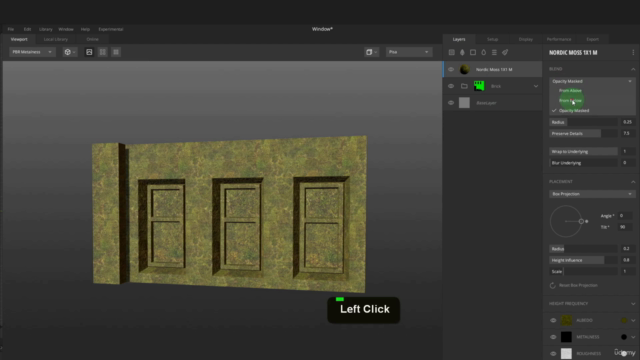Screen dimensions: 640x360
Task: Click the green Brick mask thumbnail
Action: (x=479, y=86)
